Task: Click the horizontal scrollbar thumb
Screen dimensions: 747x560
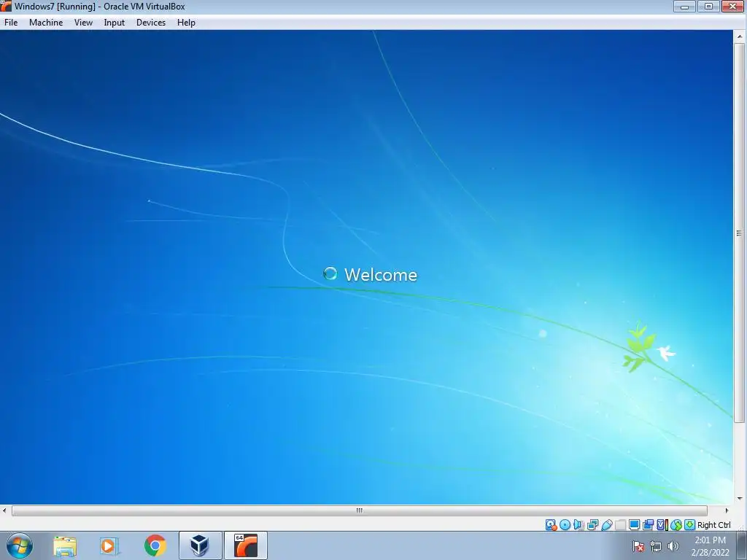Action: 359,510
